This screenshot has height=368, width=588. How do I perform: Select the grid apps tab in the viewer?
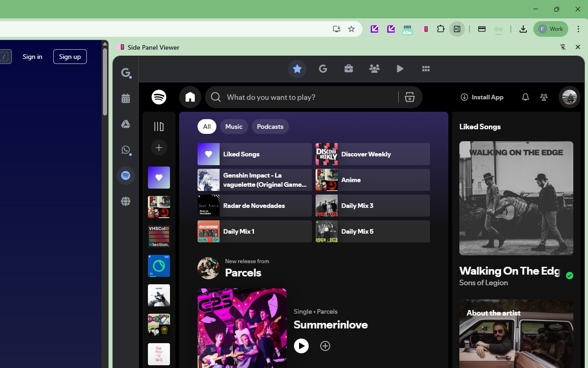click(x=426, y=69)
